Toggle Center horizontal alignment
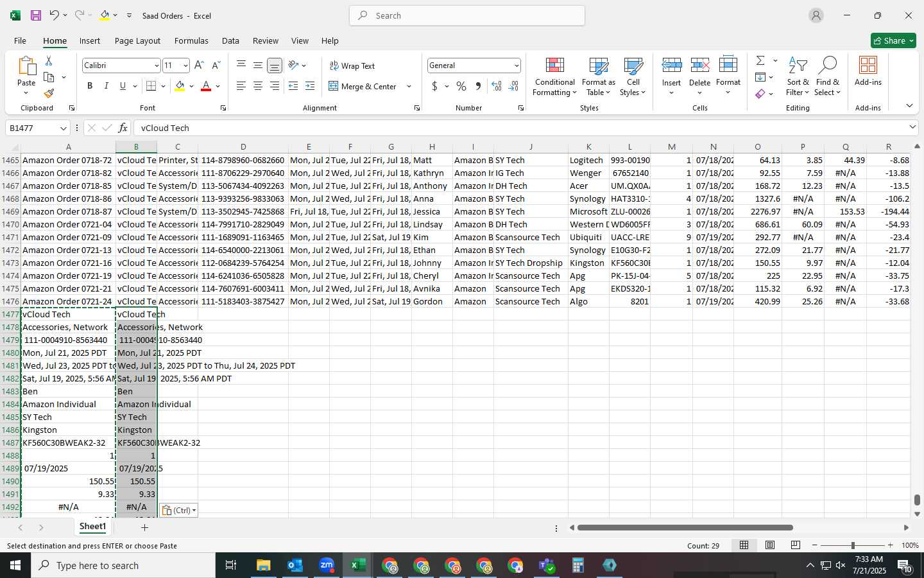Viewport: 924px width, 578px height. 257,86
